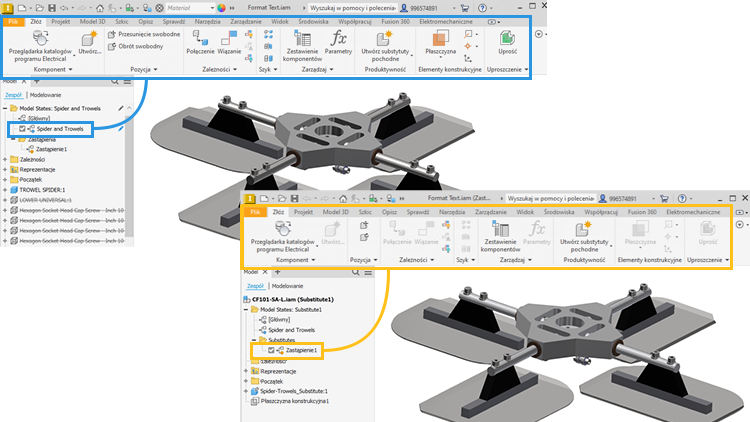Select Obrót swobodny in upper window
This screenshot has width=750, height=422.
point(136,46)
